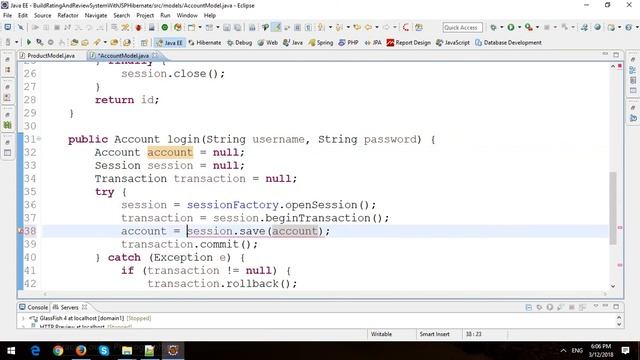Image resolution: width=640 pixels, height=360 pixels.
Task: Open Skype from the taskbar
Action: [104, 351]
